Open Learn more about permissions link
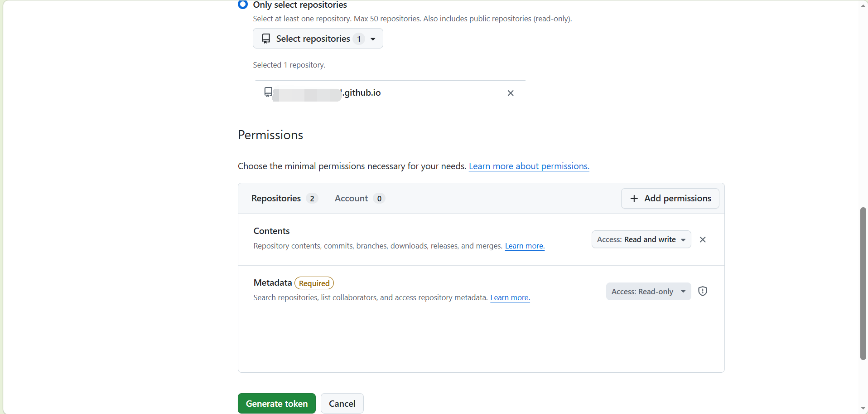868x414 pixels. 529,166
